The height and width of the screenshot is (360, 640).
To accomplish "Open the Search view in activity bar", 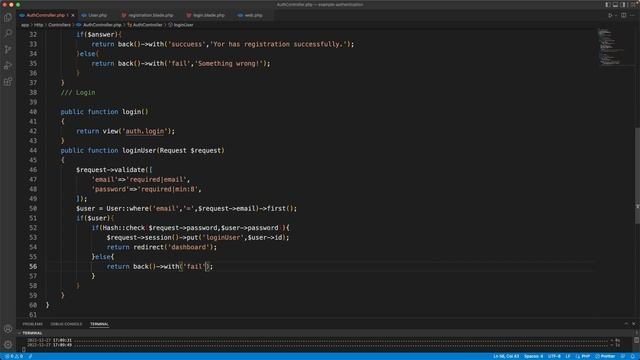I will [8, 33].
